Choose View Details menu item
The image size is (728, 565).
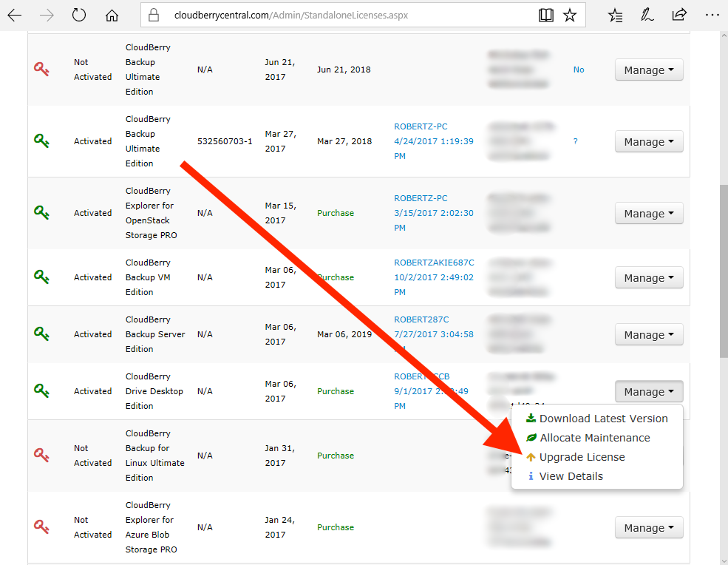596,476
